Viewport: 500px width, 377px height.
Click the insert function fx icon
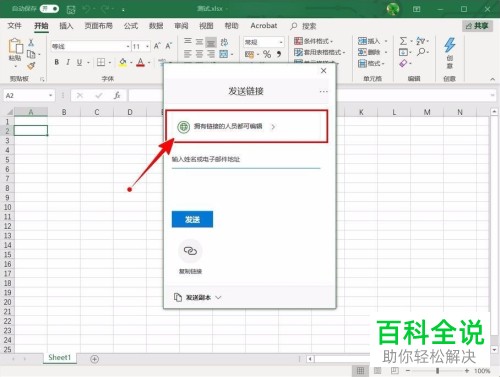coord(117,96)
